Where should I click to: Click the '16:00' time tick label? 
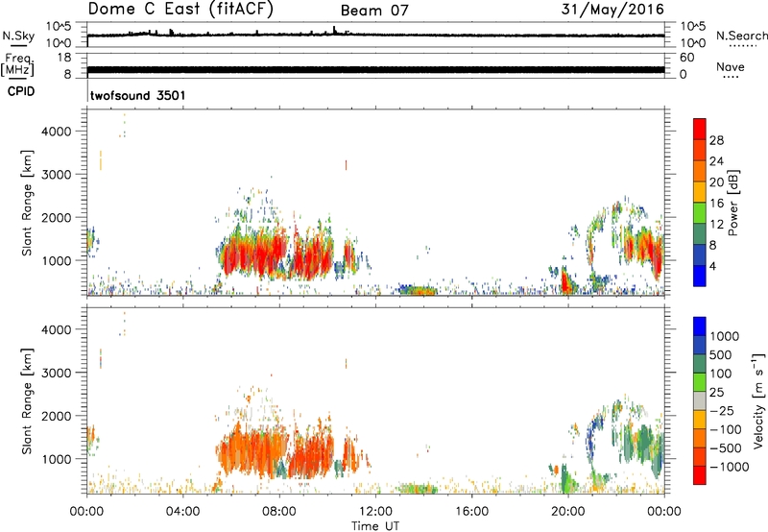[x=472, y=512]
